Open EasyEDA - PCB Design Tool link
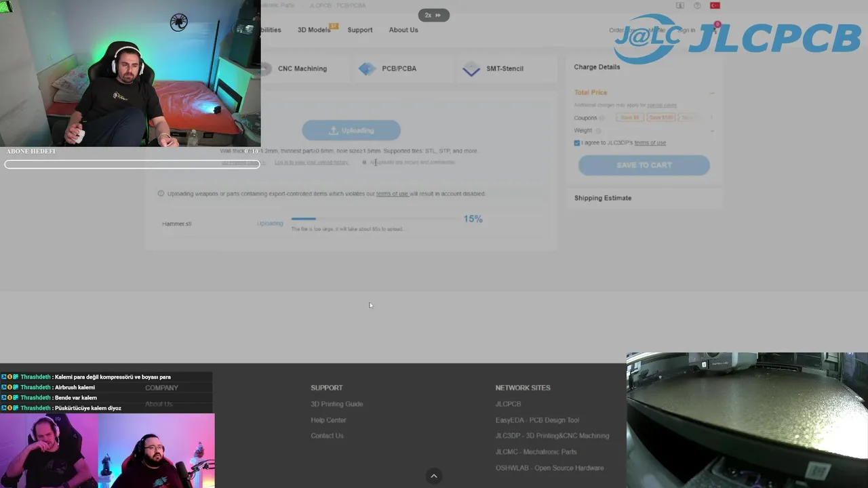This screenshot has width=868, height=488. pyautogui.click(x=538, y=420)
